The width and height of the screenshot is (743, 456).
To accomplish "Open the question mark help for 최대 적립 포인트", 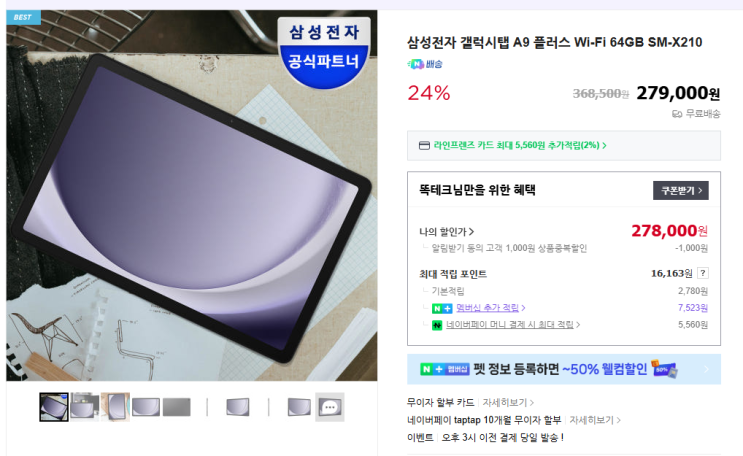I will pos(703,273).
